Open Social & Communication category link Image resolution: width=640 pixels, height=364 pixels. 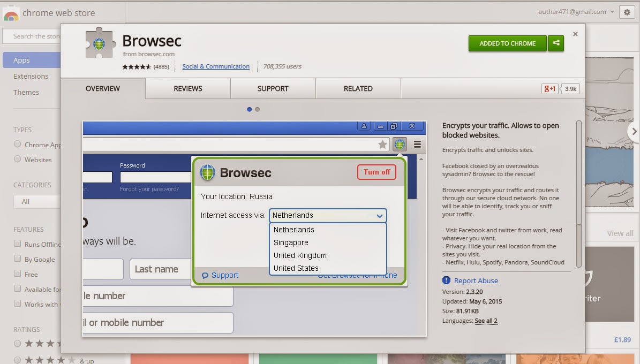click(x=215, y=66)
